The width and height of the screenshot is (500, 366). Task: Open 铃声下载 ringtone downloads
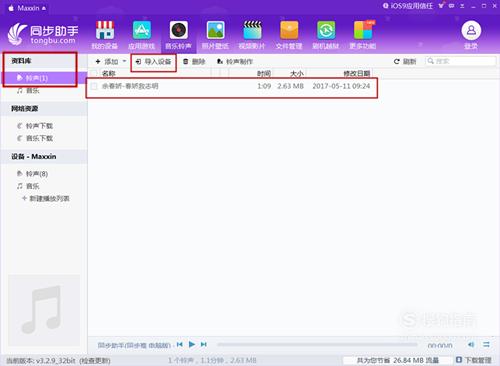click(x=35, y=126)
